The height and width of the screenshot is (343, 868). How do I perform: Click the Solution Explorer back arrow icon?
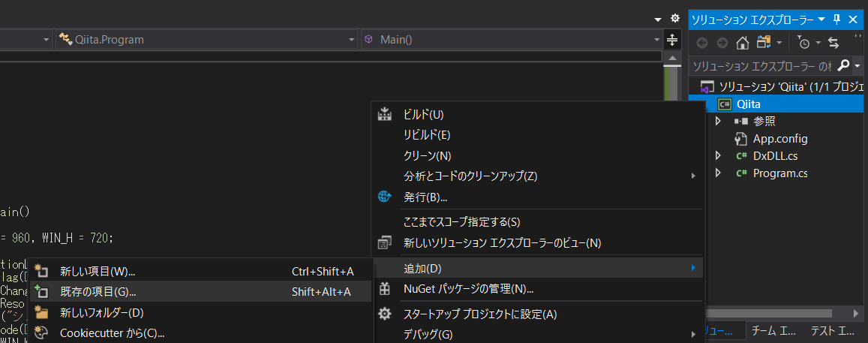pos(702,43)
